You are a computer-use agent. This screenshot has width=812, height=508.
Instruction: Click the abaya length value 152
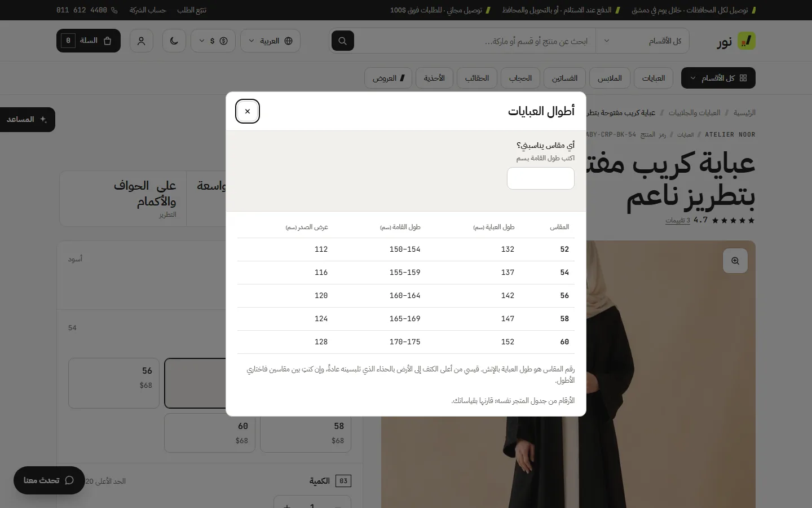click(x=507, y=342)
